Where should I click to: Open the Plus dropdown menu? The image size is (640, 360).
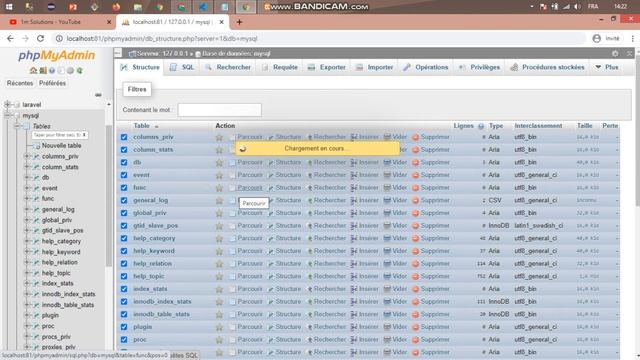coord(607,67)
